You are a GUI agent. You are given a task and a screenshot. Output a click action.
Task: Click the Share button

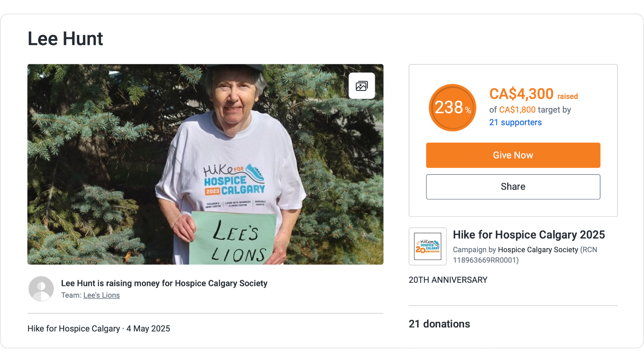pos(513,187)
